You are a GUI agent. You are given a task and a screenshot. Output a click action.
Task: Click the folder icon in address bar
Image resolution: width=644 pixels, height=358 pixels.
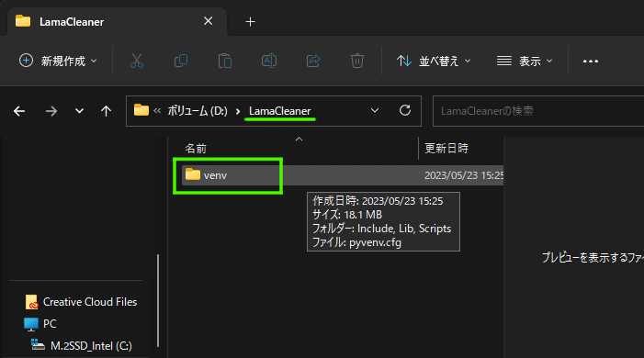(141, 110)
